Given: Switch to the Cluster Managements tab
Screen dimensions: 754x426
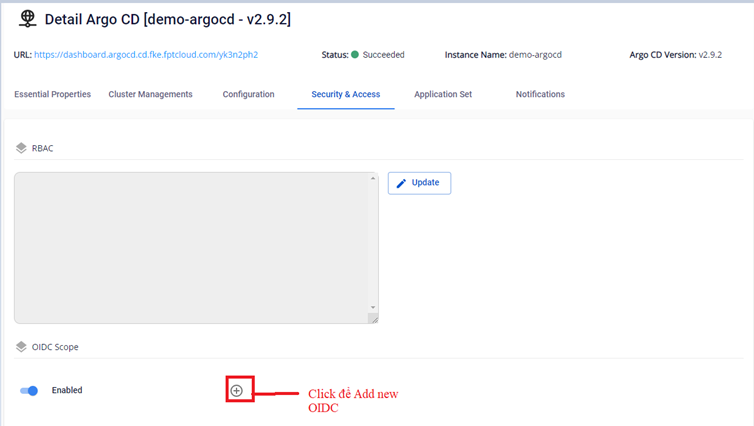Looking at the screenshot, I should [x=150, y=94].
